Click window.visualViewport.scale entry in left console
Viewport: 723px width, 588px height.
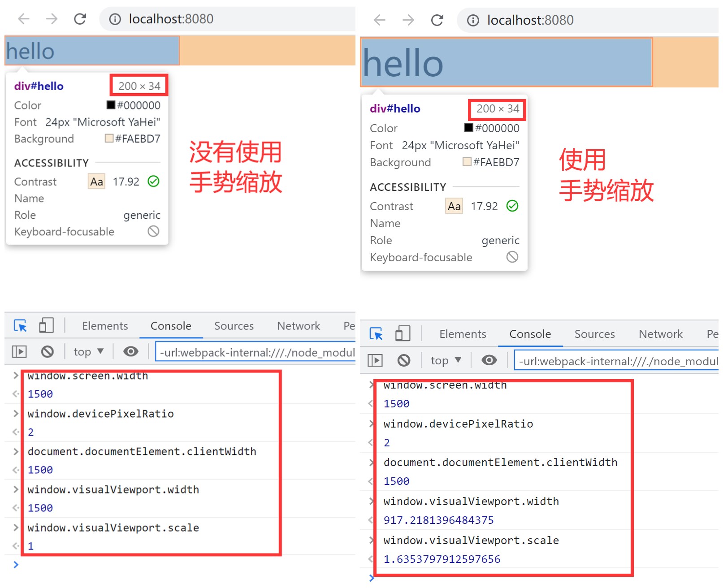(x=113, y=527)
